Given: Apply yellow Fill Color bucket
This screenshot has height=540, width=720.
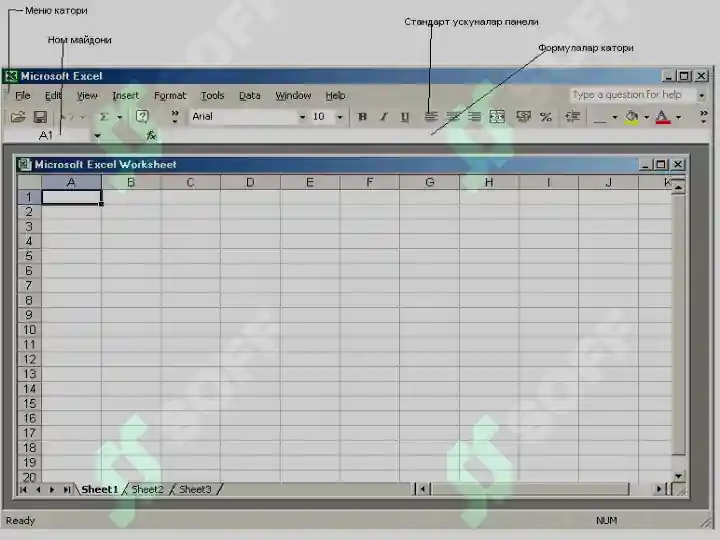Looking at the screenshot, I should pos(632,118).
